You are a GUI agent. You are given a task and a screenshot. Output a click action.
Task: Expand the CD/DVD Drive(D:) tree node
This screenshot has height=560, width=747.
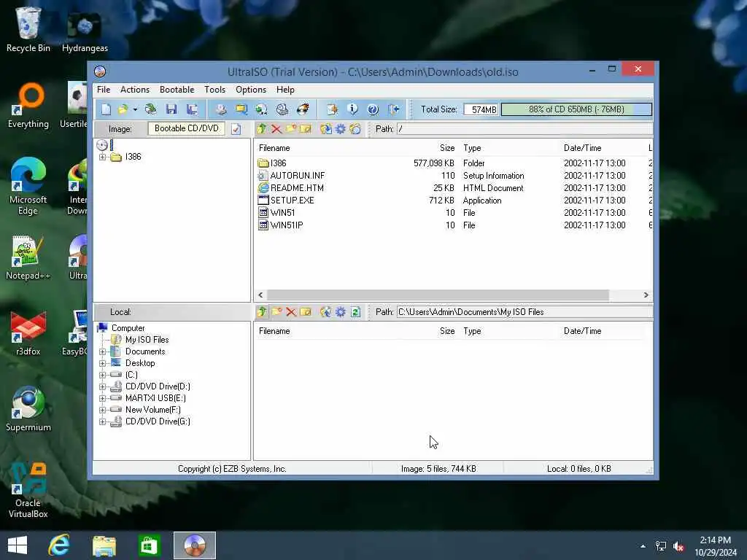click(102, 386)
